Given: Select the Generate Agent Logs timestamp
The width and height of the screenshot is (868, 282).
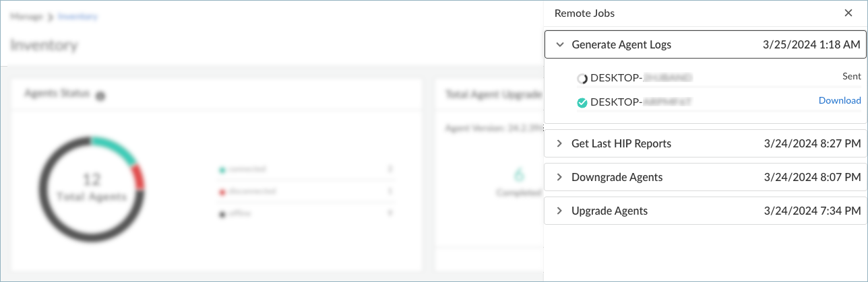Looking at the screenshot, I should [x=811, y=45].
